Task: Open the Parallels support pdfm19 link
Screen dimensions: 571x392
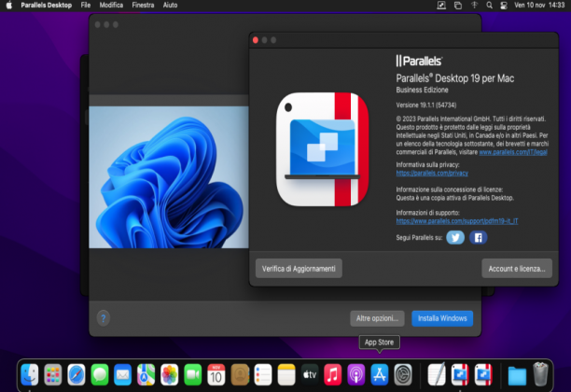Action: 457,221
